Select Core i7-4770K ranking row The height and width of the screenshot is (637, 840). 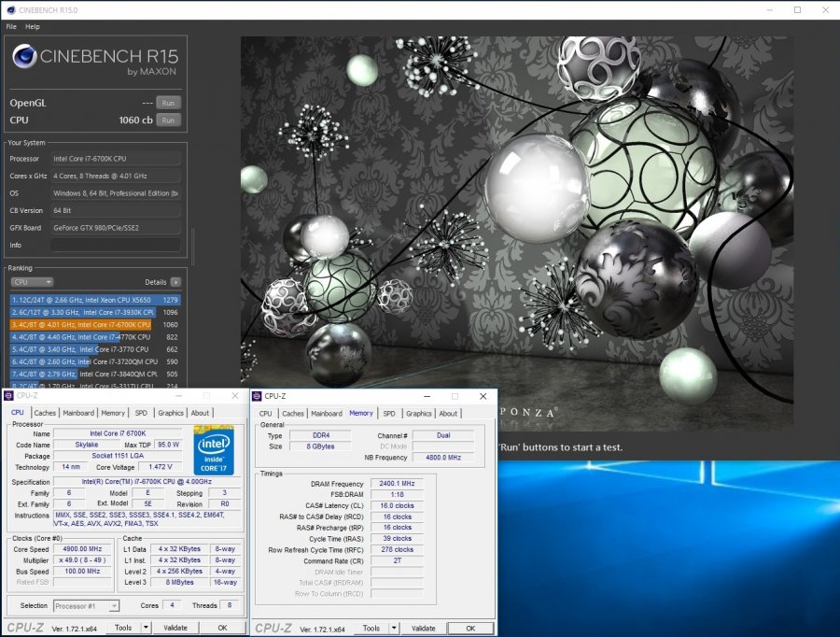(95, 337)
